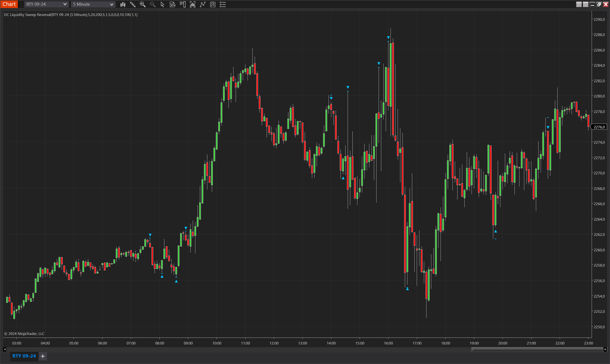Open the Data Series bars icon
610x364 pixels.
pos(193,4)
